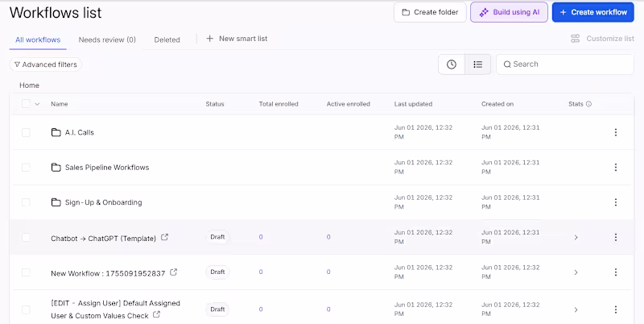Viewport: 644px width, 324px height.
Task: Open New Workflow : 1755091952837 external link icon
Action: pos(174,272)
